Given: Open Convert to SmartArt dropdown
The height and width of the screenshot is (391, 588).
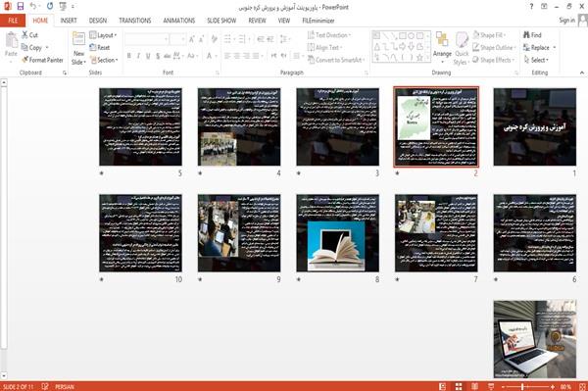Looking at the screenshot, I should click(336, 60).
